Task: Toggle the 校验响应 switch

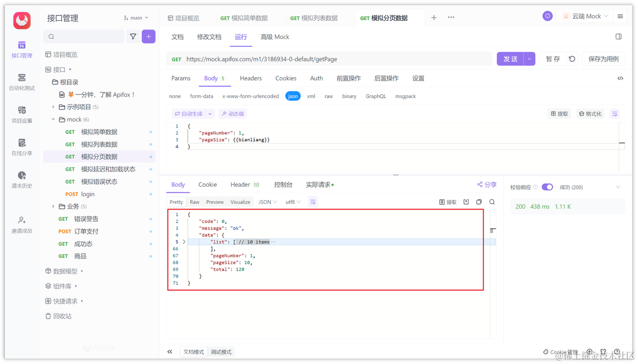Action: [547, 187]
